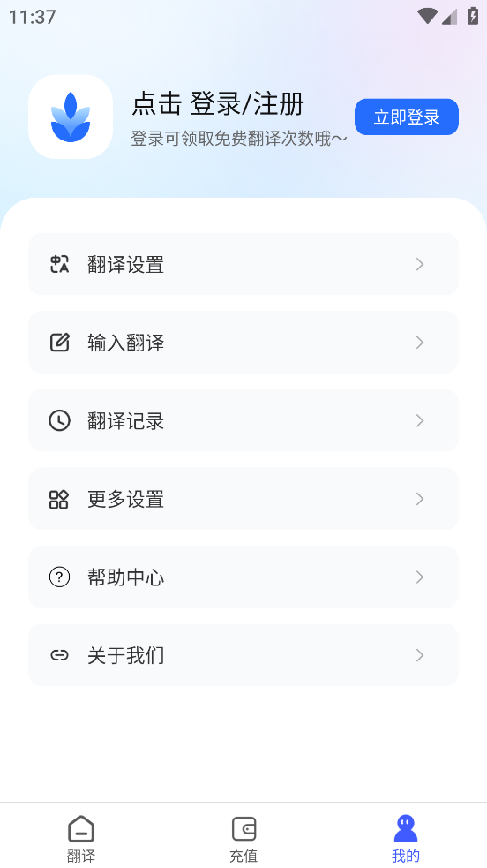Screen dimensions: 487x868
Task: Switch to the 充值 tab
Action: point(243,838)
